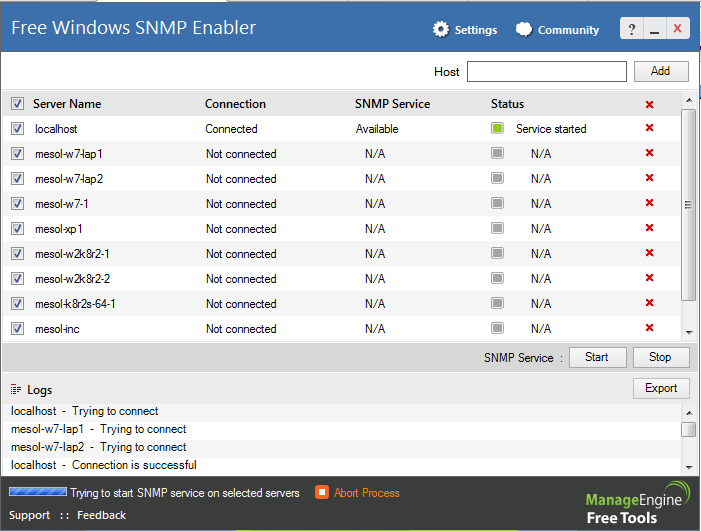Click the gray status indicator for mesol-w7-lap1
This screenshot has height=531, width=701.
(497, 153)
